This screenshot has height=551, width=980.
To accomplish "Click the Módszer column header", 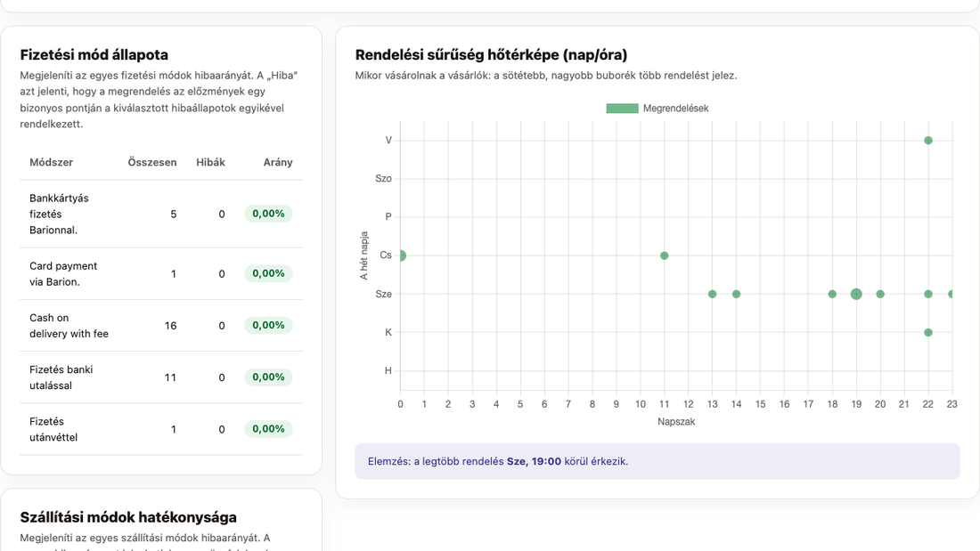I will click(52, 162).
